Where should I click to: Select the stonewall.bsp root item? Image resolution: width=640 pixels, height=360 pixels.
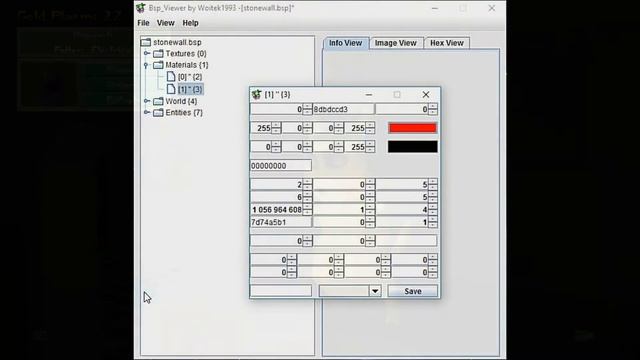coord(177,42)
